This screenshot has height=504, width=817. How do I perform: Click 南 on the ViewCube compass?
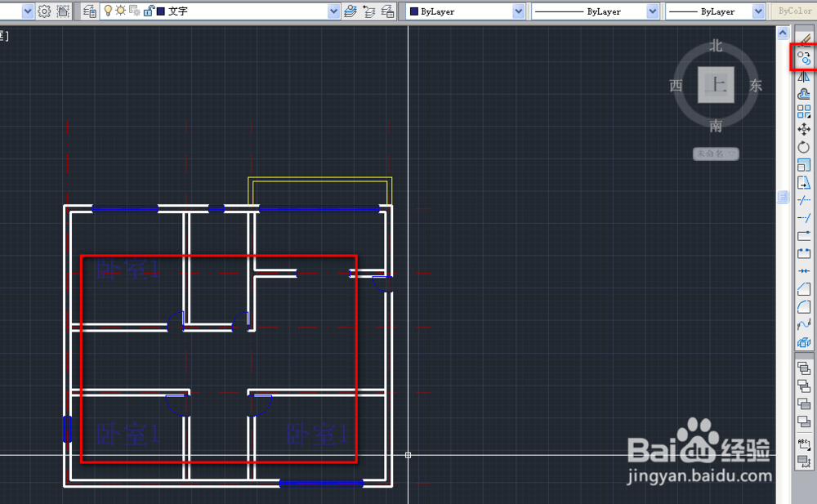click(716, 126)
